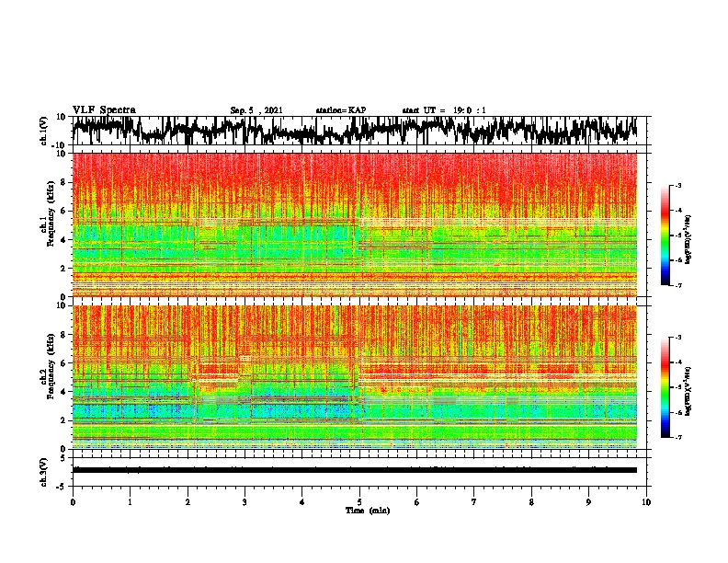Click the time axis tick label "5"
This screenshot has height=563, width=728.
[x=359, y=502]
